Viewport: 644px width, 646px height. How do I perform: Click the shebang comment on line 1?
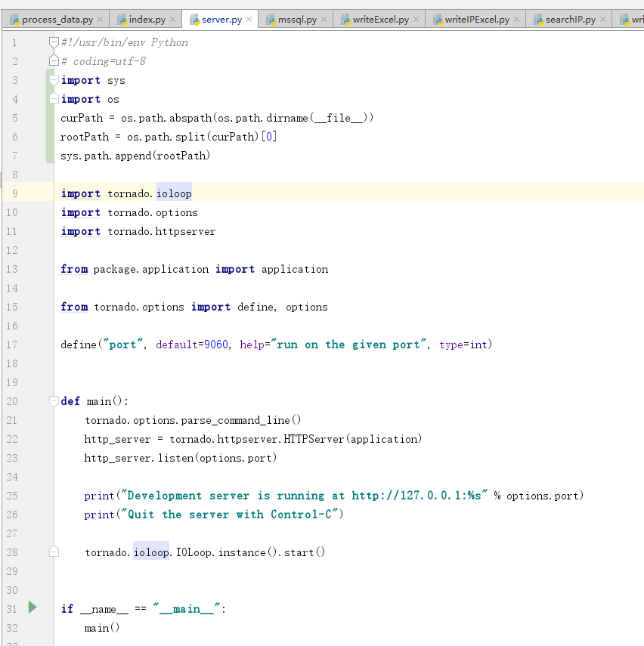pyautogui.click(x=124, y=42)
